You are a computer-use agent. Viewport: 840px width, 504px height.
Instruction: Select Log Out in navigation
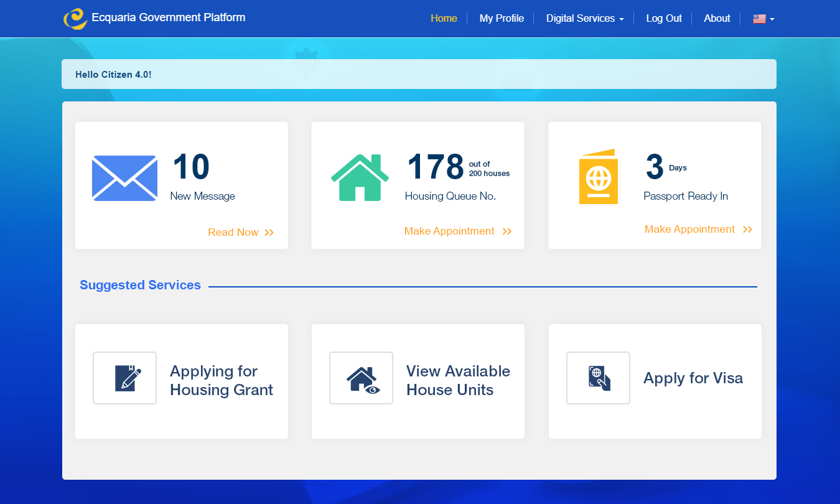click(x=664, y=19)
